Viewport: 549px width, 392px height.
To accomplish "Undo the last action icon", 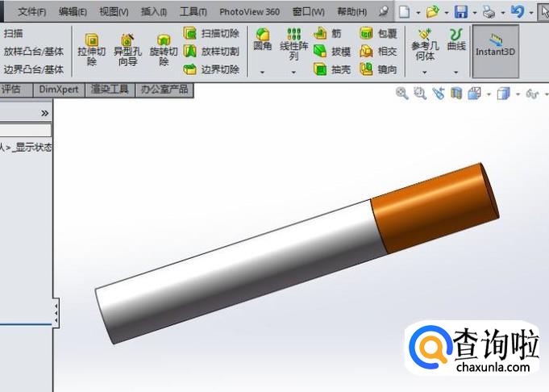I will click(518, 11).
